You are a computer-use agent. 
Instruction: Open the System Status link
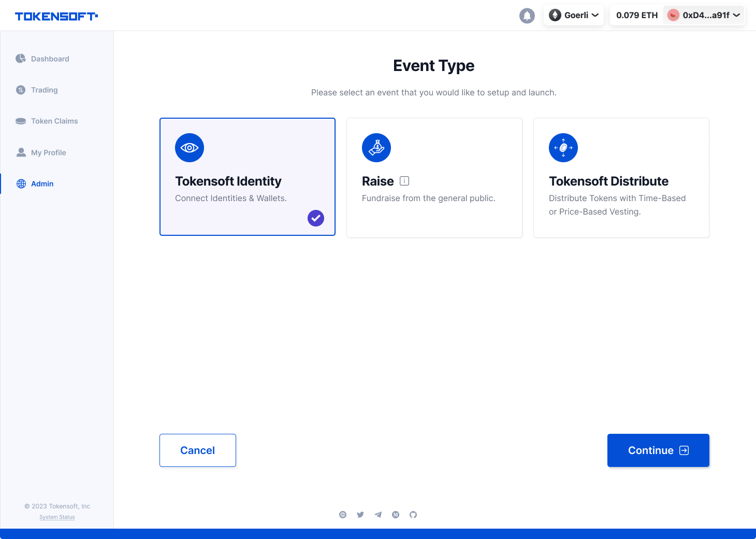[57, 517]
